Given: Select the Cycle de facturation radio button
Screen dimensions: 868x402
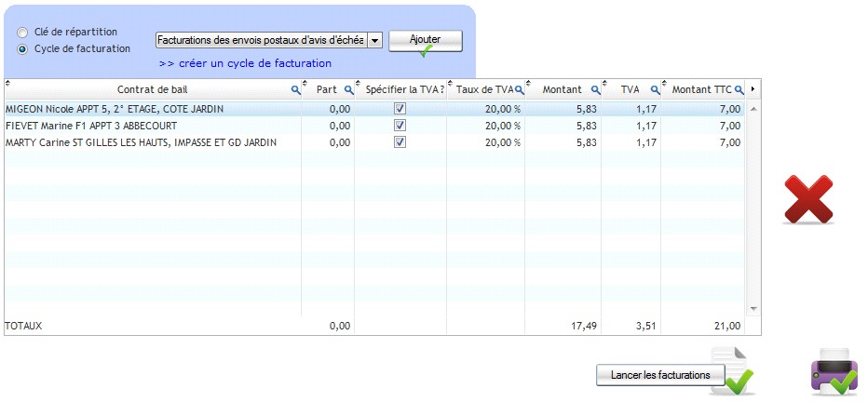Looking at the screenshot, I should tap(22, 49).
